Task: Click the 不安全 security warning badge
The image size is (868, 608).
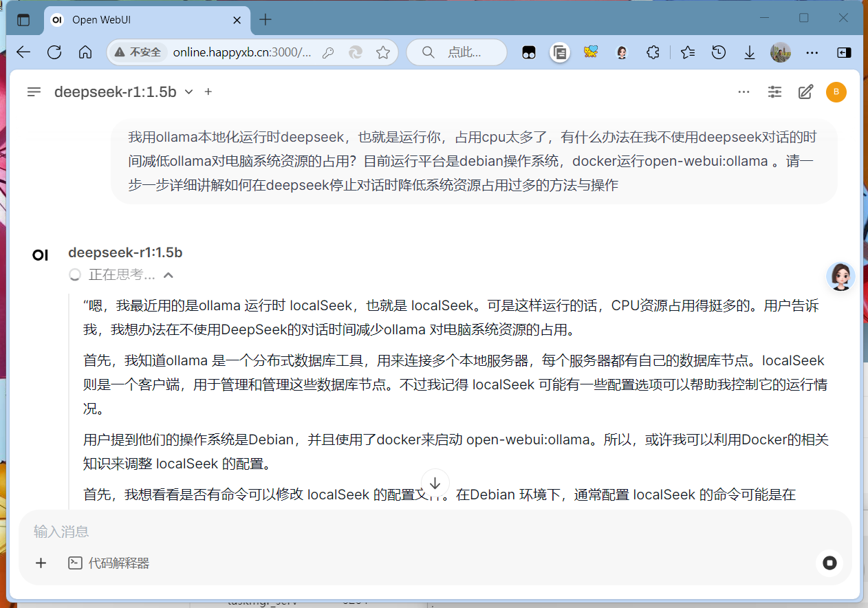Action: 138,52
